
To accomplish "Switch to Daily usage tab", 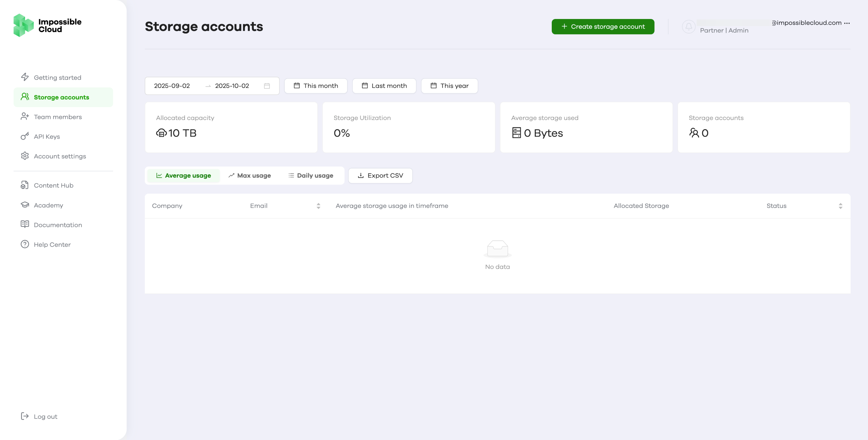I will point(311,176).
